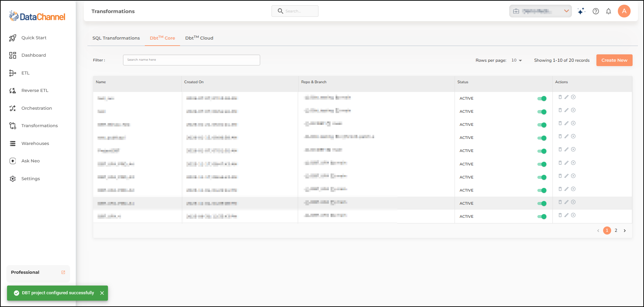Deactivate the sixth row's status toggle

click(x=542, y=164)
